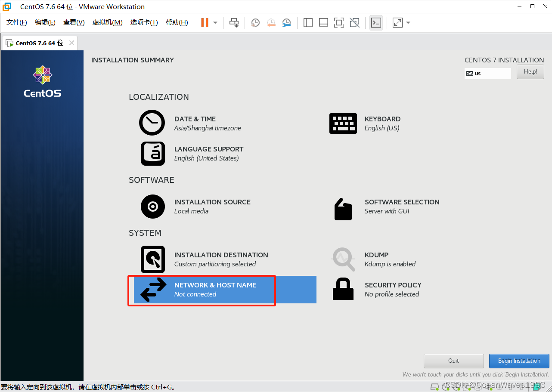Toggle the console view button
The width and height of the screenshot is (552, 392).
(376, 22)
